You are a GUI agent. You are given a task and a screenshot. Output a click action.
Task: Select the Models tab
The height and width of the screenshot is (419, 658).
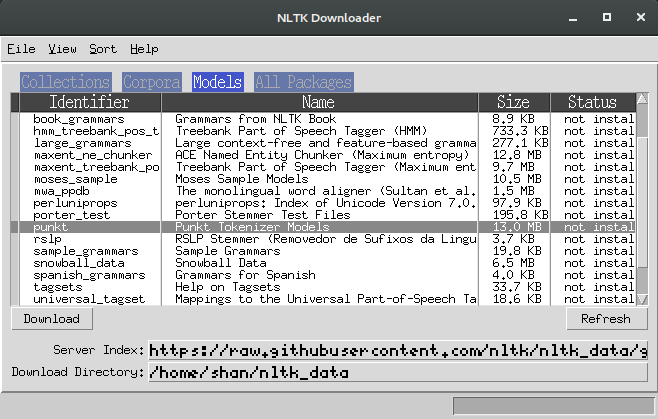(218, 82)
